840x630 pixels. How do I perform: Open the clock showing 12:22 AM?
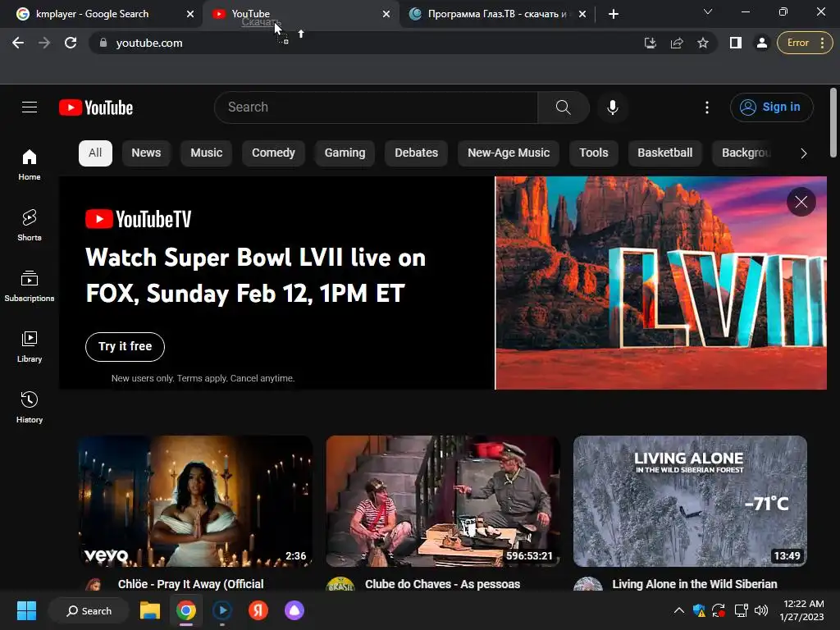(802, 610)
